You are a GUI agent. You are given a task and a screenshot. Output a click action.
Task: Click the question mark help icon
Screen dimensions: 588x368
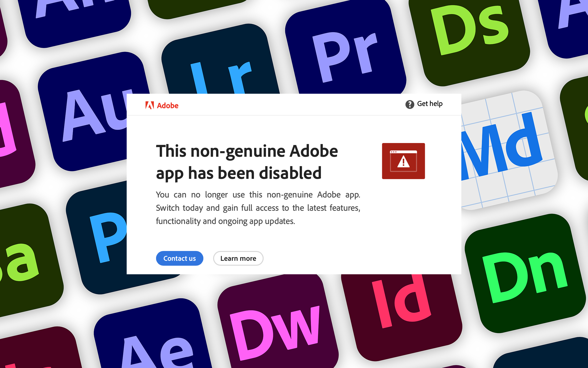(x=410, y=104)
